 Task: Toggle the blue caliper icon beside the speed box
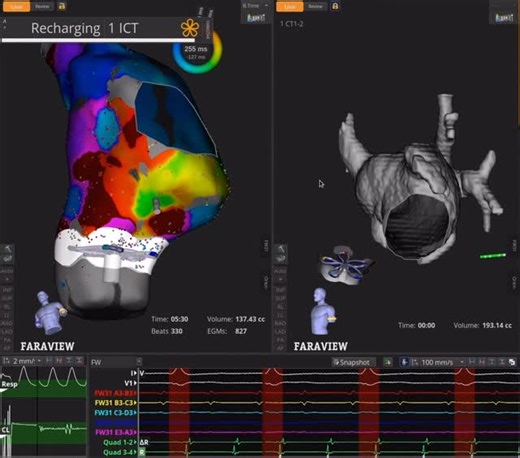pos(404,362)
